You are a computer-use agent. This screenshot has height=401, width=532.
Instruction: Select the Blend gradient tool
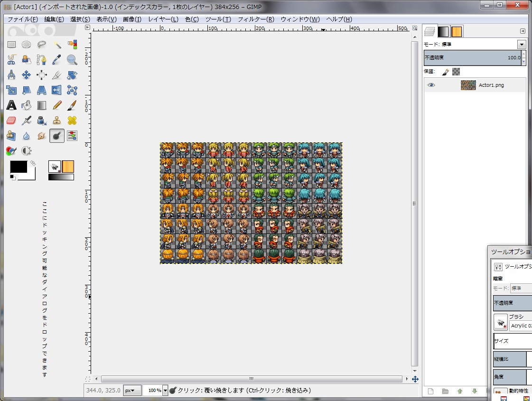[41, 105]
